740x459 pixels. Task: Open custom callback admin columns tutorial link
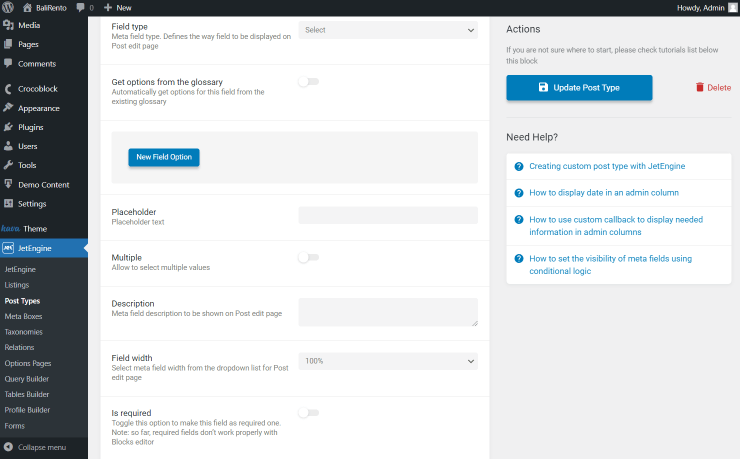[x=616, y=226]
